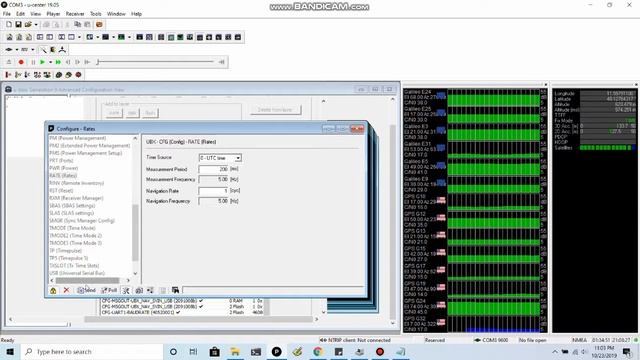Open the File menu
The image size is (640, 360).
(7, 14)
